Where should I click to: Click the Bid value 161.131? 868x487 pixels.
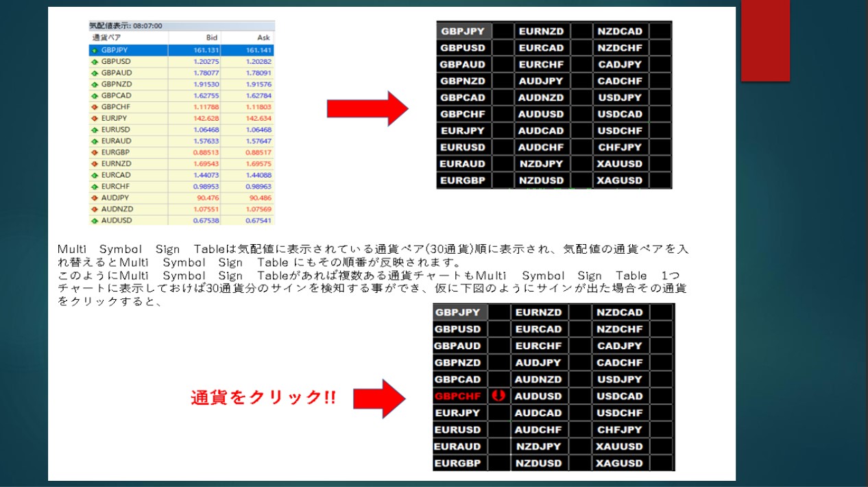click(206, 50)
